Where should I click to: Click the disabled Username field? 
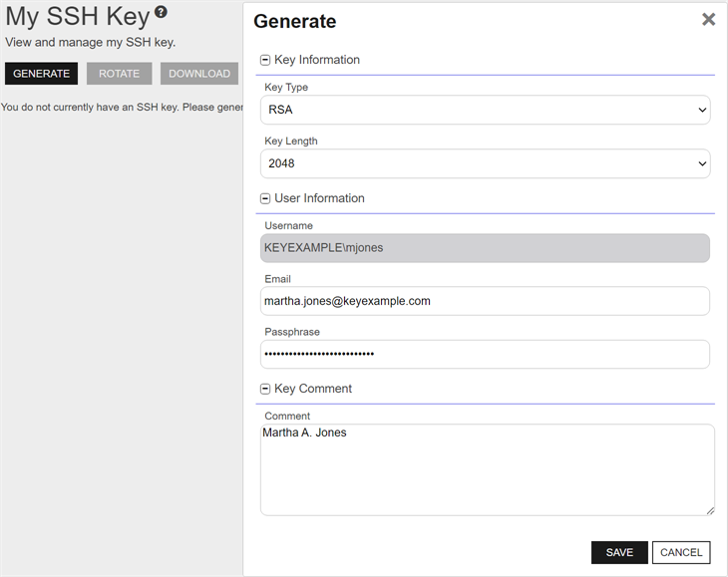485,248
